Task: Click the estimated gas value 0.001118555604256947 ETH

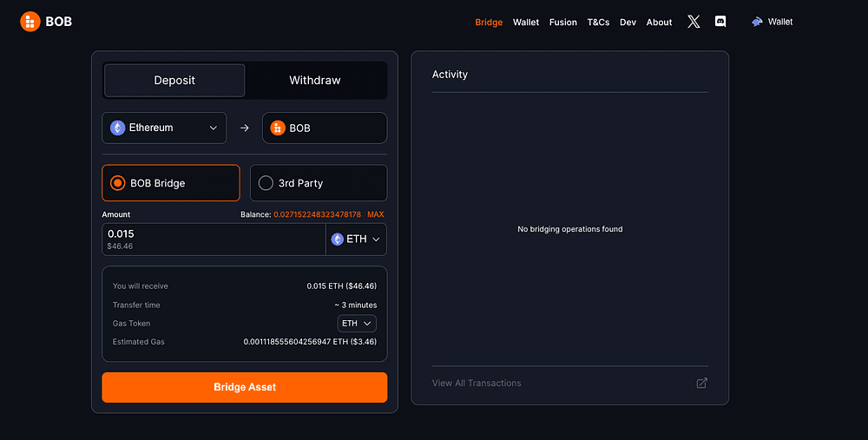Action: tap(310, 341)
